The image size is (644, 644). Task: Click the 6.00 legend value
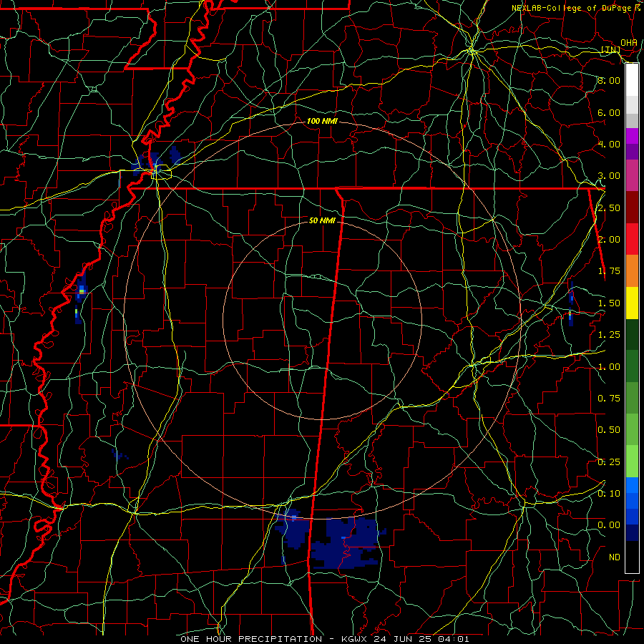click(x=609, y=112)
